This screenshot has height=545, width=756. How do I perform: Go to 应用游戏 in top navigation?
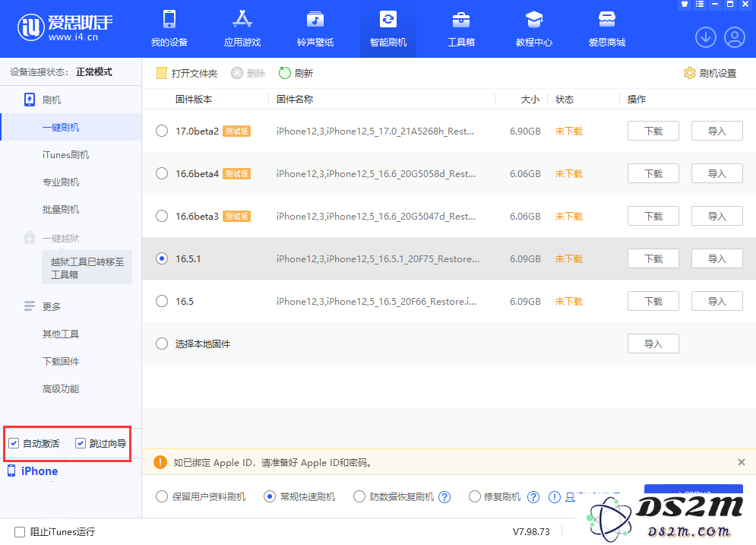(242, 29)
